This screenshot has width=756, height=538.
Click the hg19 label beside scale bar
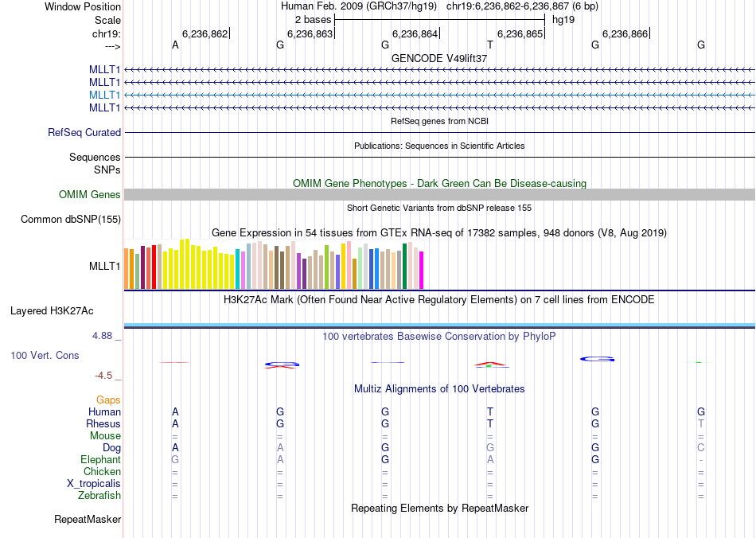point(563,20)
